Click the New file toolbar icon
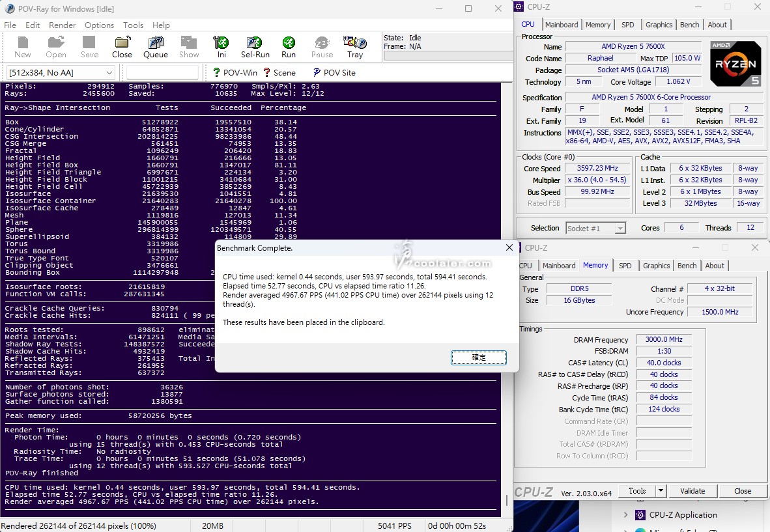The height and width of the screenshot is (532, 770). tap(23, 47)
